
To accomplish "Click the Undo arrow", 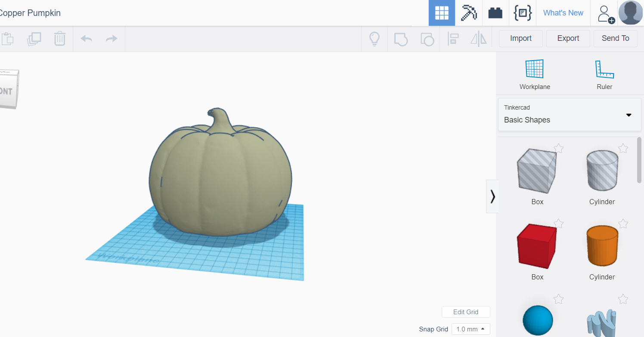I will click(x=87, y=39).
